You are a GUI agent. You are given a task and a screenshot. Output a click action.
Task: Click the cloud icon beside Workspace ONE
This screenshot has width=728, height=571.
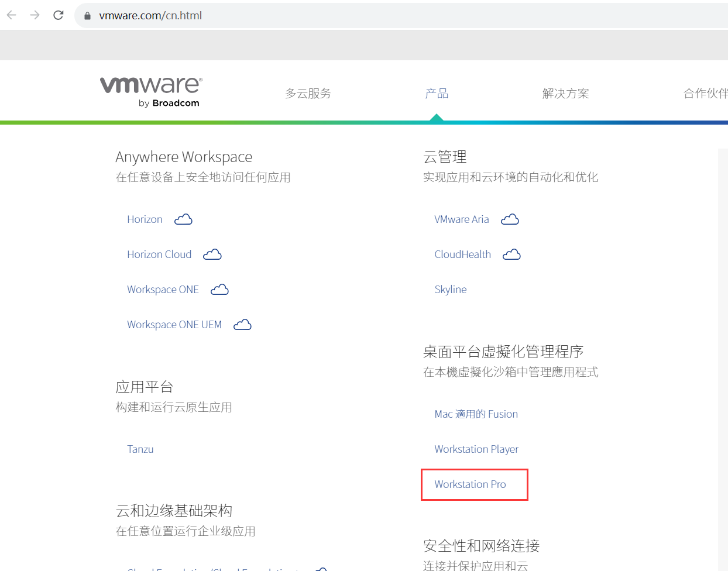point(219,290)
